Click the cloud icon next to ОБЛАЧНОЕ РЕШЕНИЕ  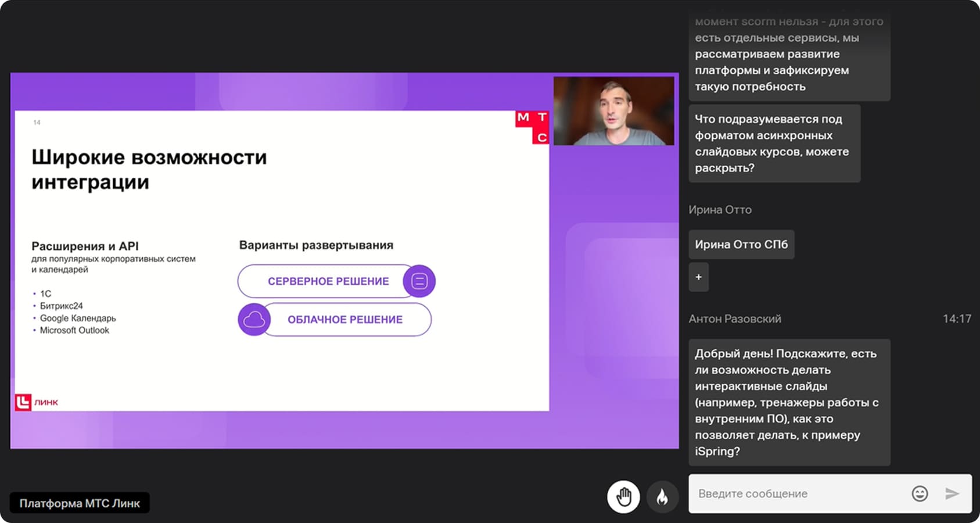[x=254, y=319]
